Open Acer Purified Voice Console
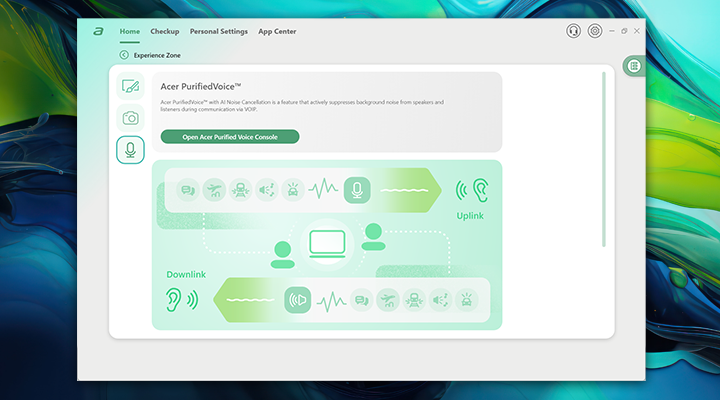The image size is (720, 400). click(x=230, y=136)
